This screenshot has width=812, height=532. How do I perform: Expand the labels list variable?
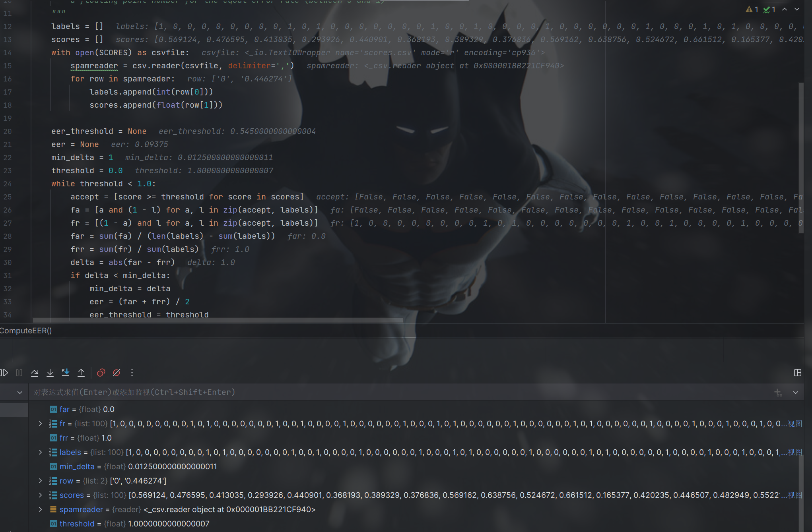(40, 452)
